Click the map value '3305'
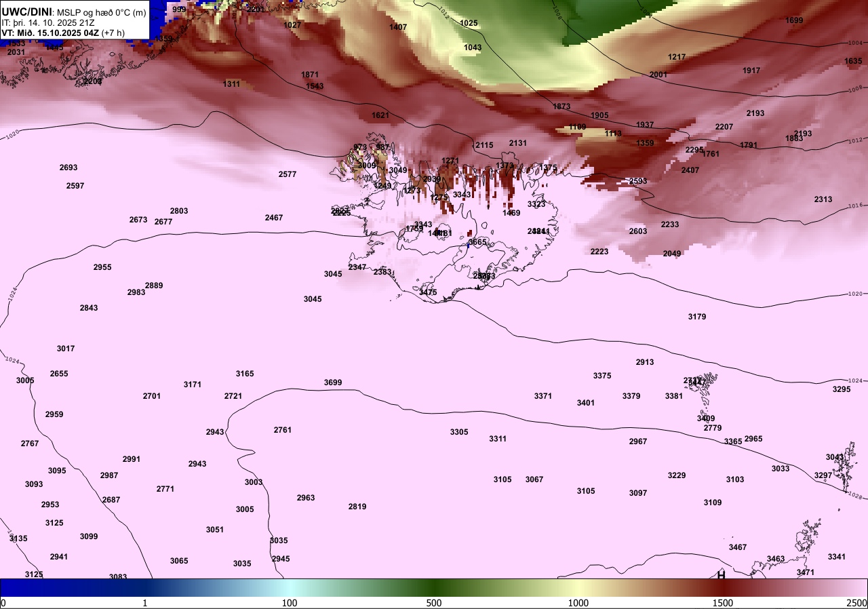This screenshot has width=868, height=609. point(459,432)
